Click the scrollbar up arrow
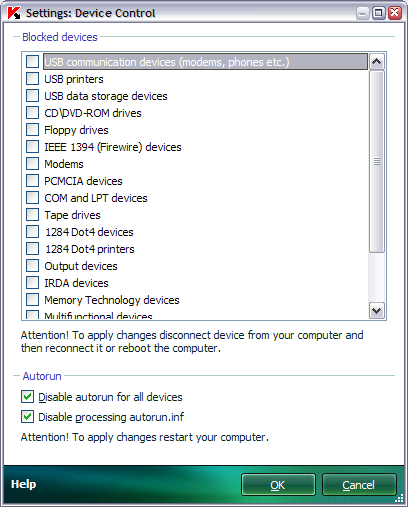Screen dimensions: 408x507 click(x=377, y=62)
